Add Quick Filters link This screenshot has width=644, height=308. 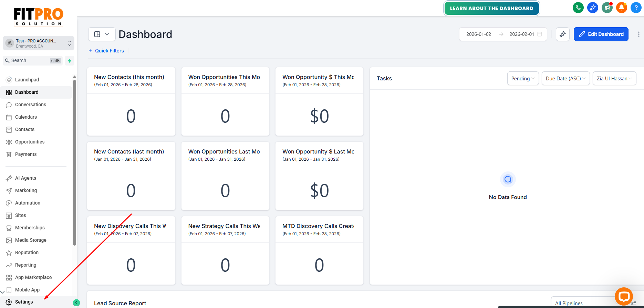[106, 51]
